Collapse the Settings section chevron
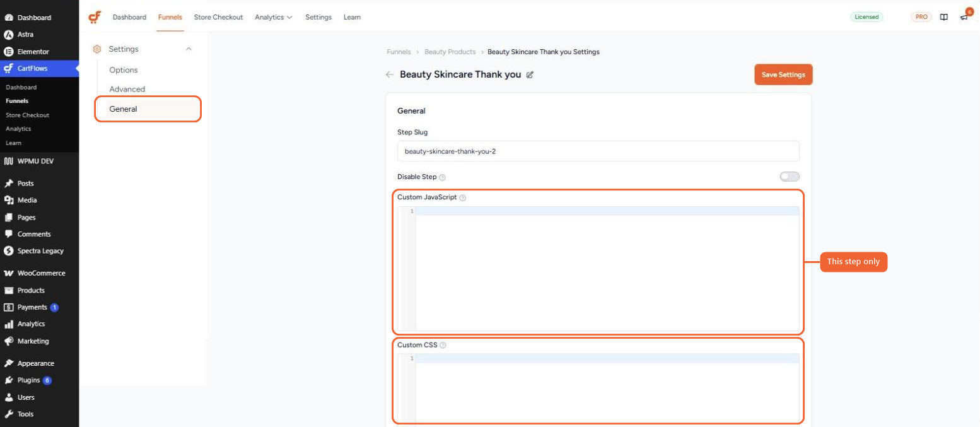The image size is (980, 427). [x=189, y=49]
